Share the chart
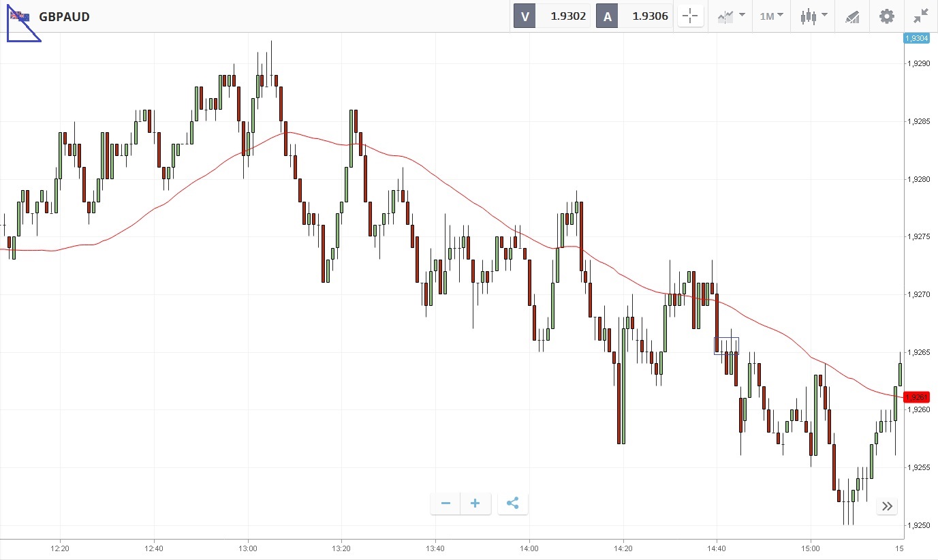938x560 pixels. [513, 503]
